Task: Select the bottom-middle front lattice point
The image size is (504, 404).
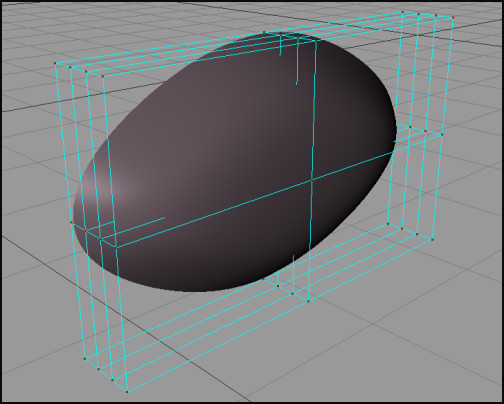Action: 308,301
